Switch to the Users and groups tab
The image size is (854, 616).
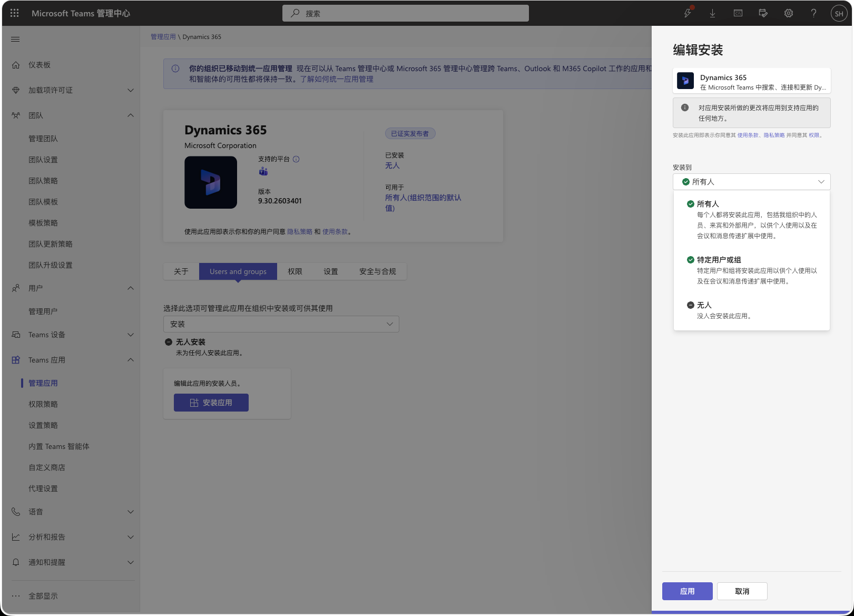tap(238, 271)
